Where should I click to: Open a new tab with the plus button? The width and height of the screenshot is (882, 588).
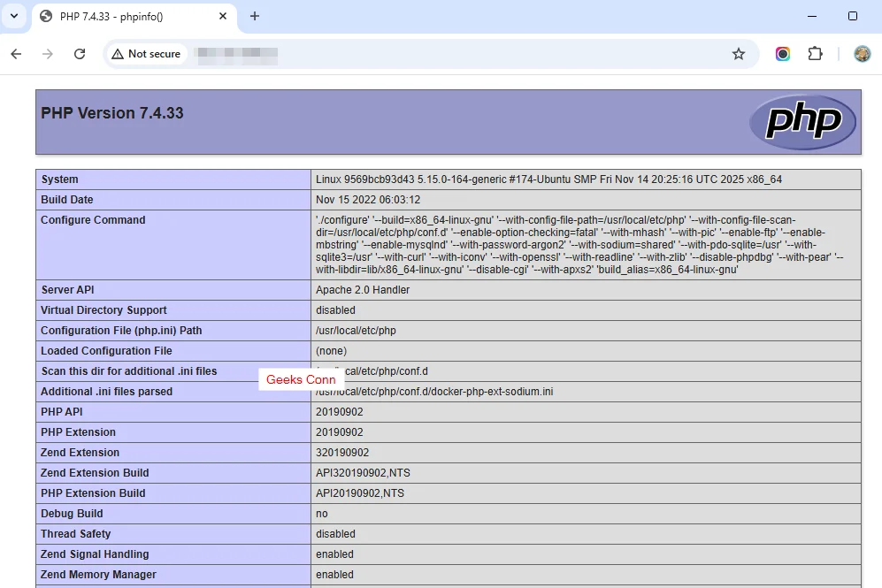[255, 16]
